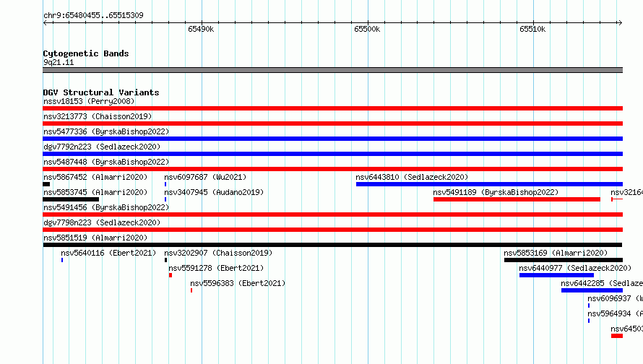
Task: Click the black bar under nsv5853745
Action: 71,199
